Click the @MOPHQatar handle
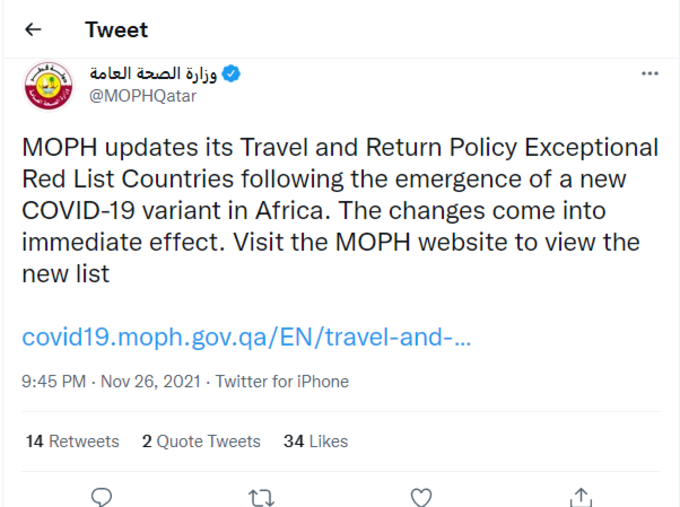 (x=143, y=96)
